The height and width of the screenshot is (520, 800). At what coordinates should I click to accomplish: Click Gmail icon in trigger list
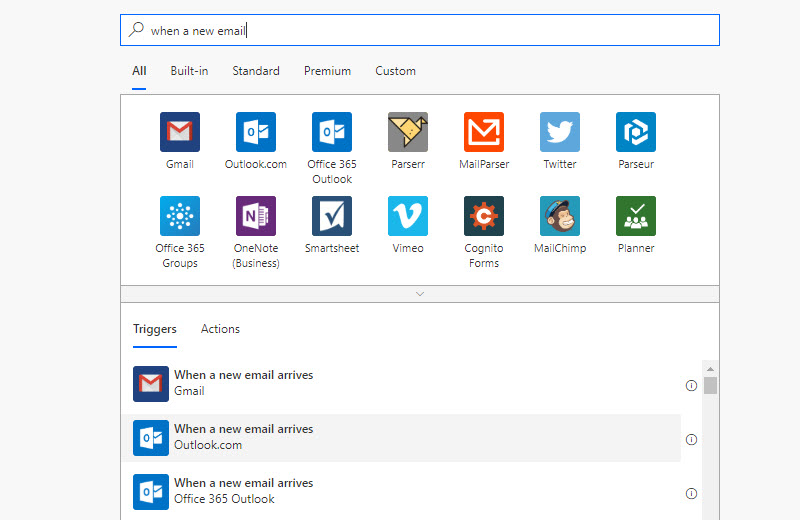(151, 384)
